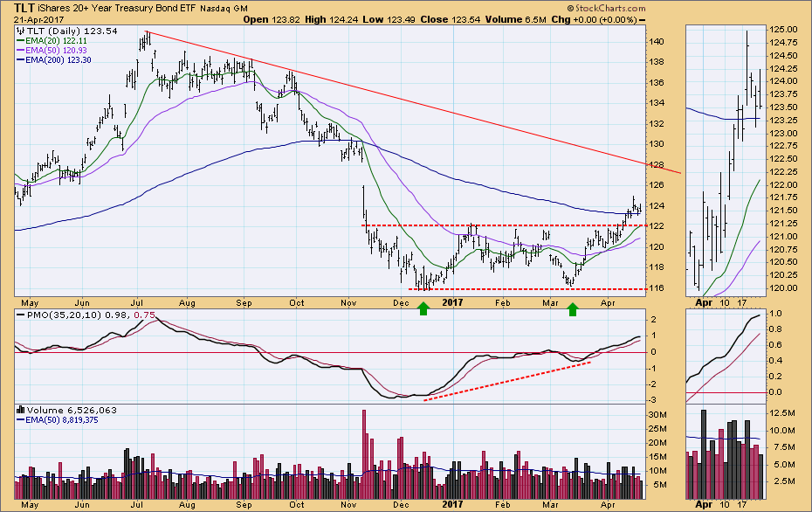Click the 30M volume axis label
Screen dimensions: 812x512
click(657, 414)
